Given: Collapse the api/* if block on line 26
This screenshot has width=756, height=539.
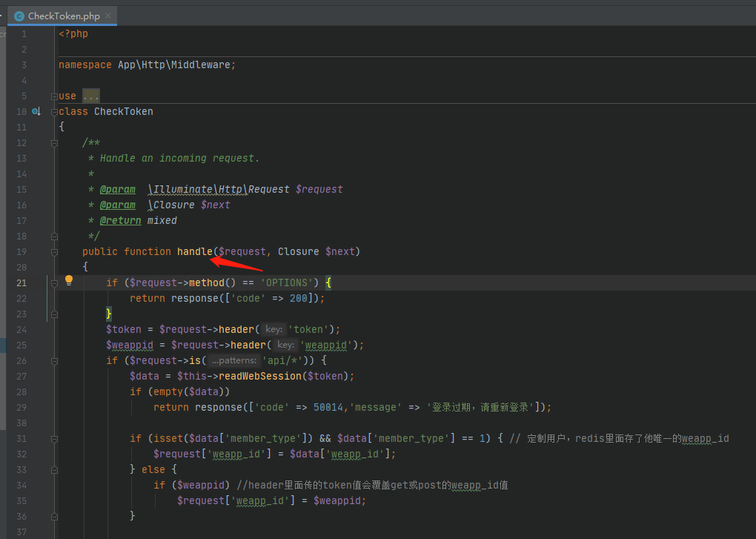Looking at the screenshot, I should (54, 361).
